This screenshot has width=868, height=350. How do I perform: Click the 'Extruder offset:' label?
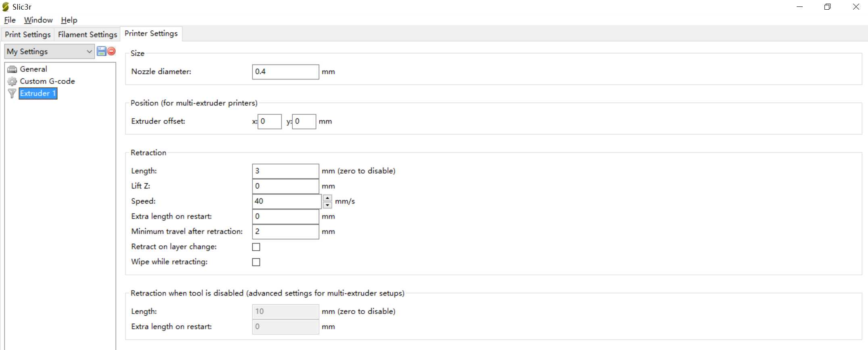click(158, 121)
